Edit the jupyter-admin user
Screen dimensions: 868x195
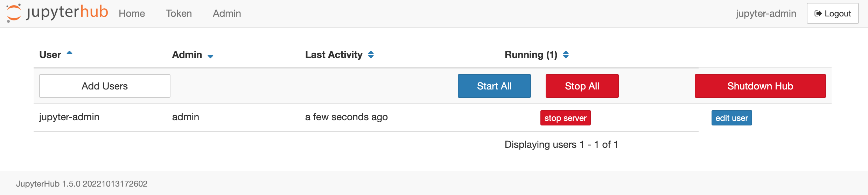(x=731, y=118)
